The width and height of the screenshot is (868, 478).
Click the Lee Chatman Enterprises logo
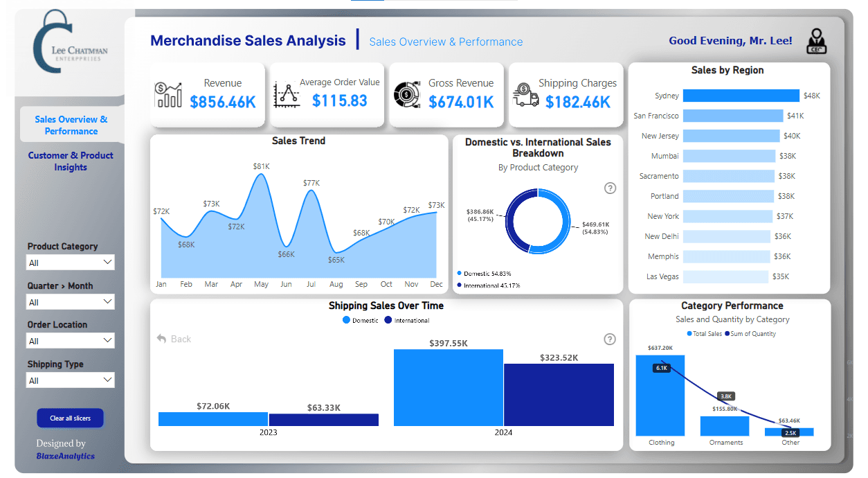tap(69, 43)
